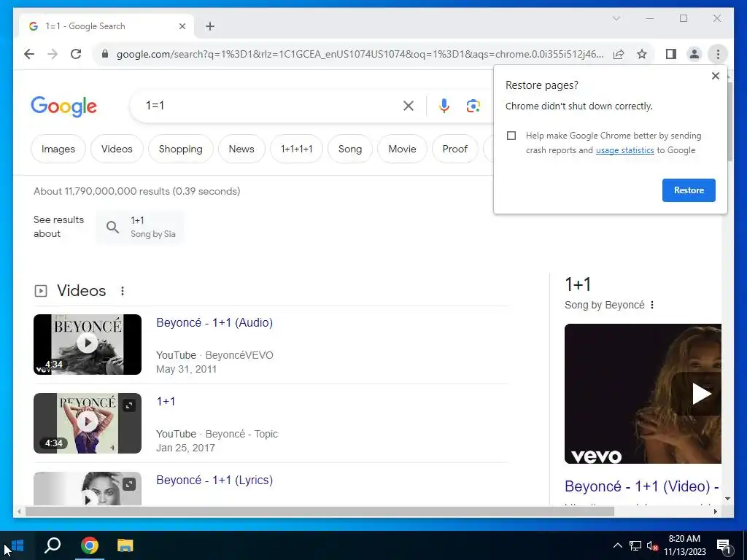Image resolution: width=747 pixels, height=560 pixels.
Task: Switch to Shopping results
Action: (x=181, y=149)
